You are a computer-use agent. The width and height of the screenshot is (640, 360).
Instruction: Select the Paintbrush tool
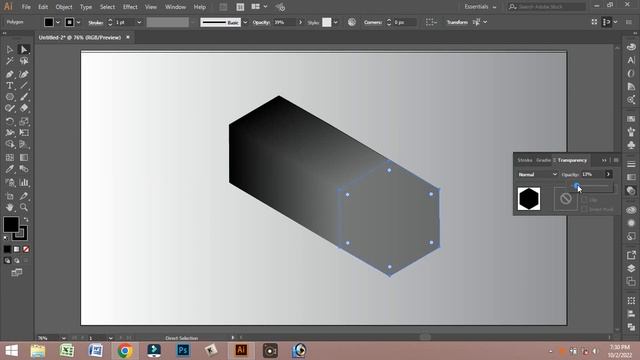24,97
